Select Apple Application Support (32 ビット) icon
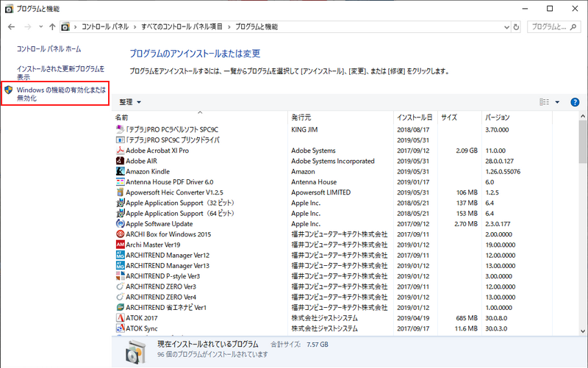The height and width of the screenshot is (368, 588). (120, 203)
